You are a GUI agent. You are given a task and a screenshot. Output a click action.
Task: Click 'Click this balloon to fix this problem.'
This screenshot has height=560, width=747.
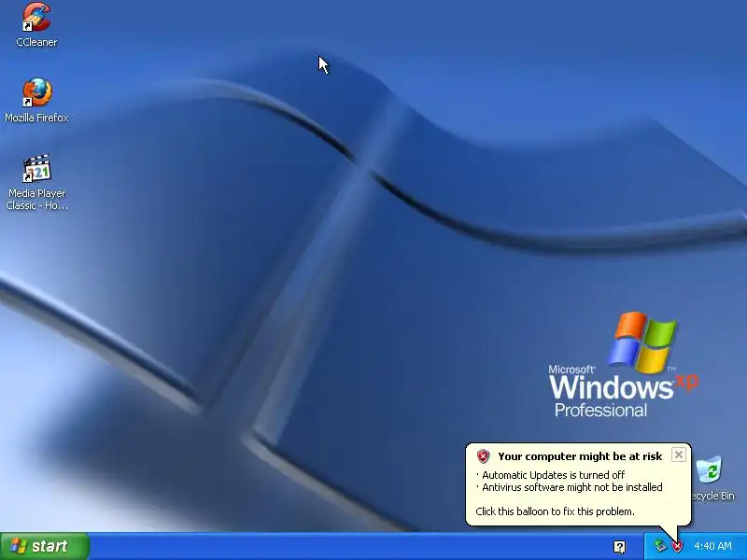click(555, 511)
